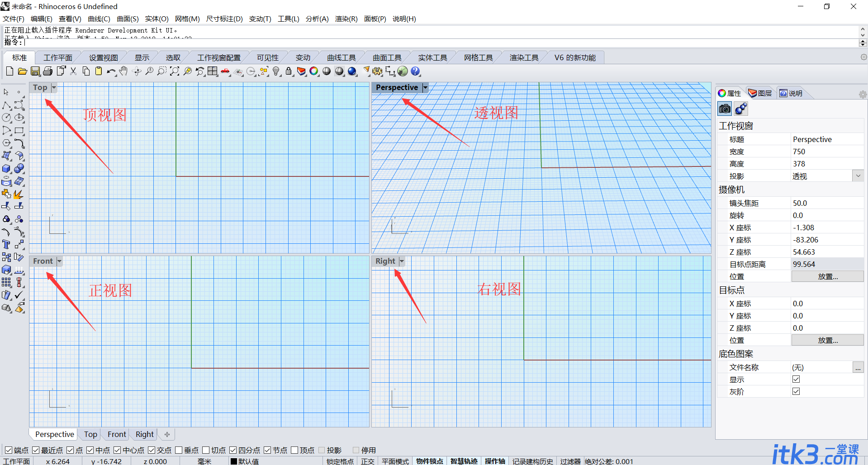The width and height of the screenshot is (868, 465).
Task: Click the 目标点 位置 放置... button
Action: pyautogui.click(x=828, y=340)
